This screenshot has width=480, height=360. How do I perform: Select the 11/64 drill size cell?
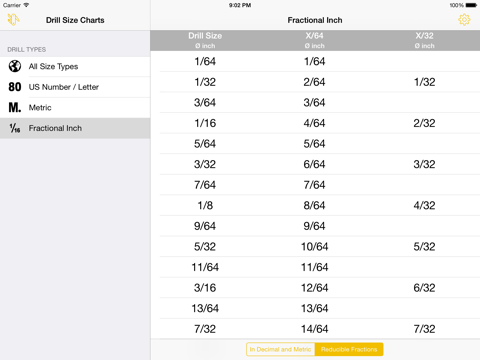click(205, 267)
